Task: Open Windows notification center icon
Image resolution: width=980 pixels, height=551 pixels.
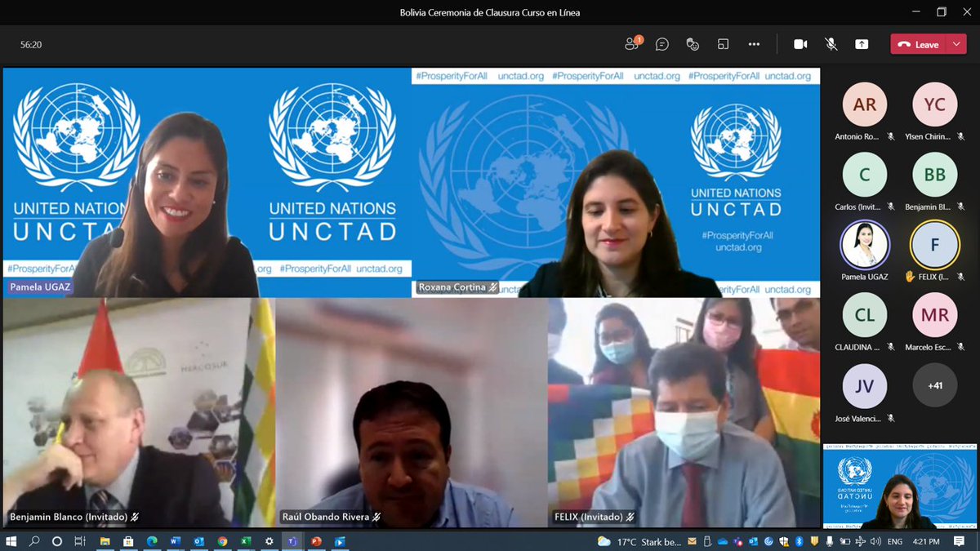Action: click(959, 541)
